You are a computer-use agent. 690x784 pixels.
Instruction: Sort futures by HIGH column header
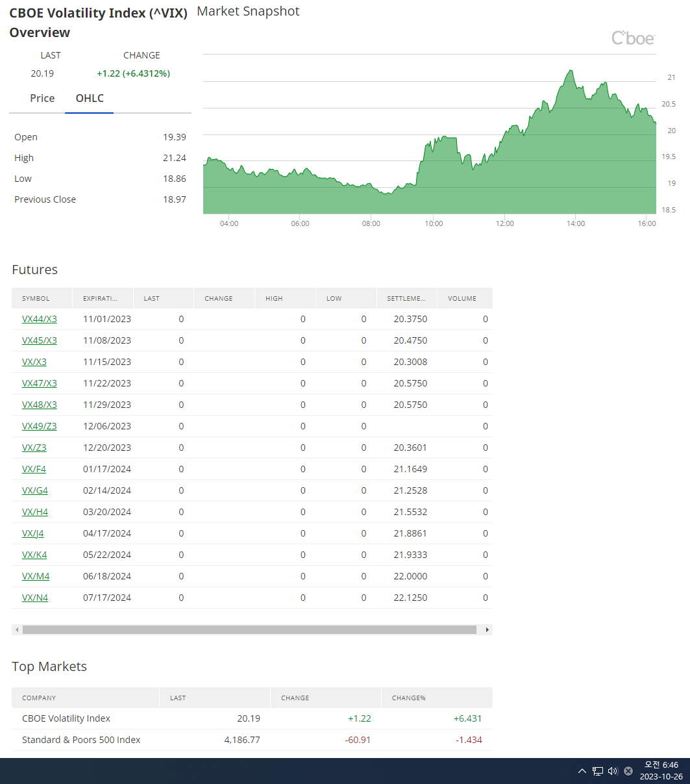tap(286, 298)
